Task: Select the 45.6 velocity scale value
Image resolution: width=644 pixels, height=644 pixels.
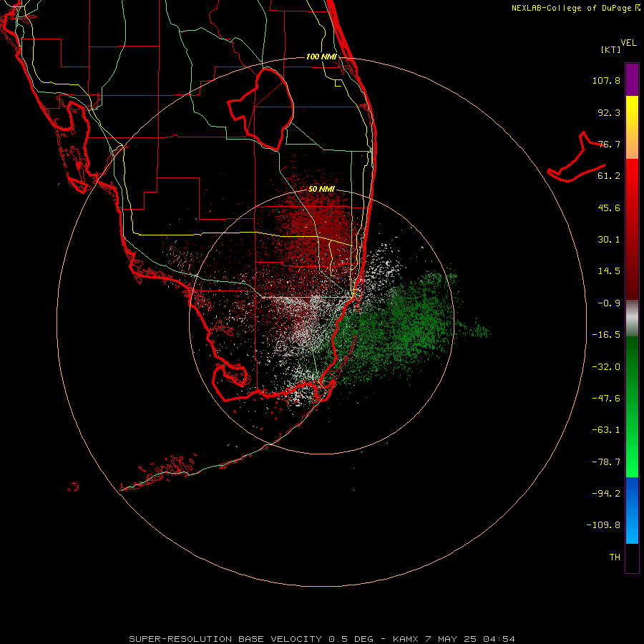Action: (x=609, y=208)
